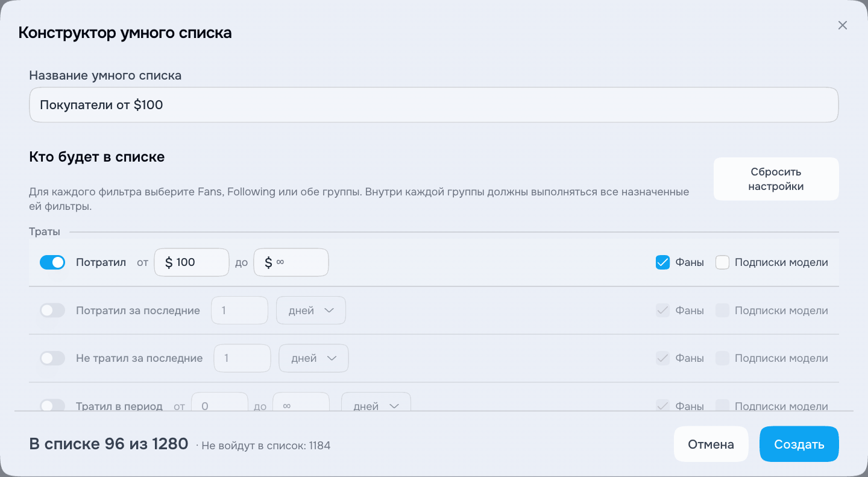Click the Тратил в период 'до' field

pos(301,402)
